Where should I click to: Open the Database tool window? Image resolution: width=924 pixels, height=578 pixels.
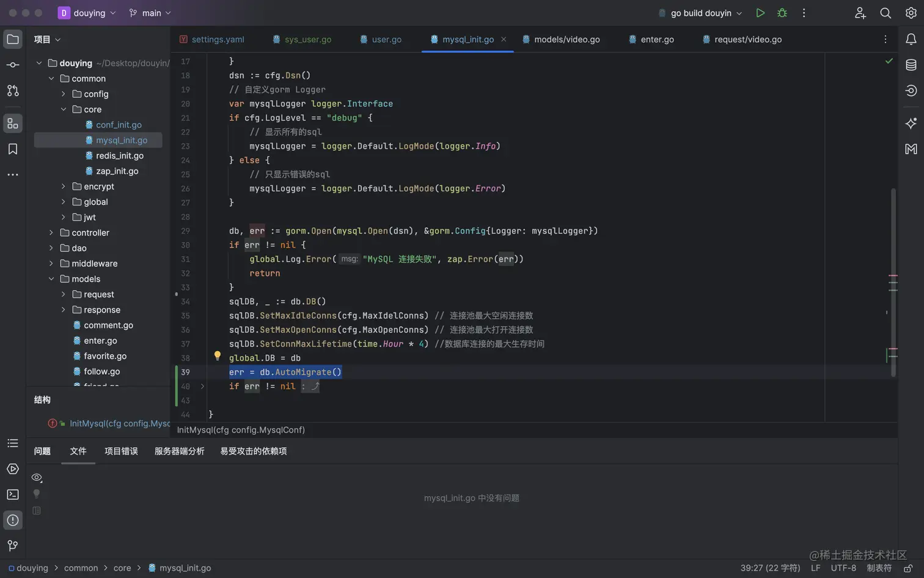coord(911,65)
